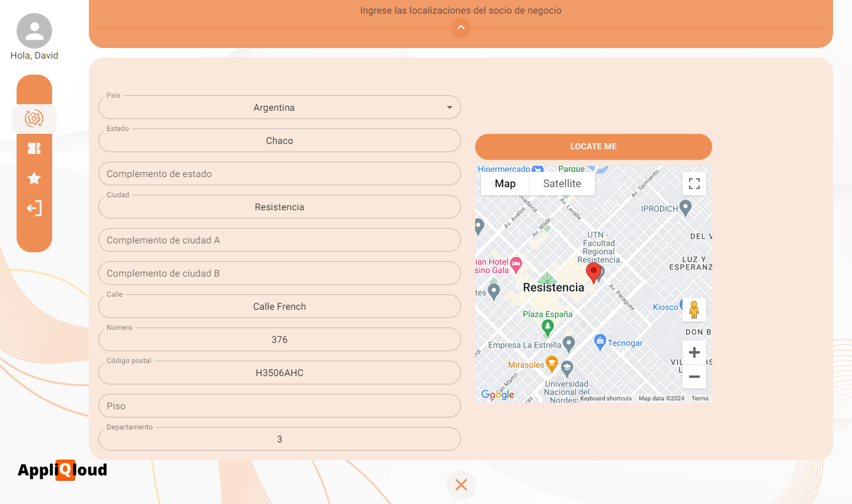Log out using the exit icon

(34, 208)
